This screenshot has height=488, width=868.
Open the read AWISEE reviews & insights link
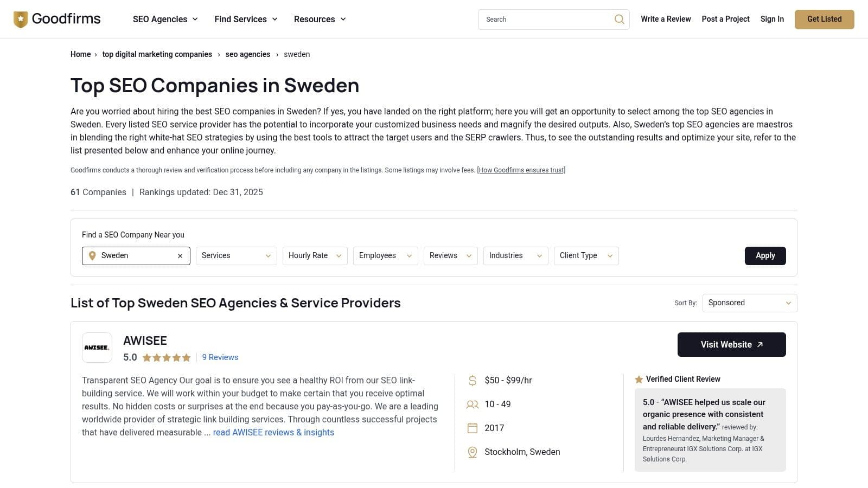point(273,432)
